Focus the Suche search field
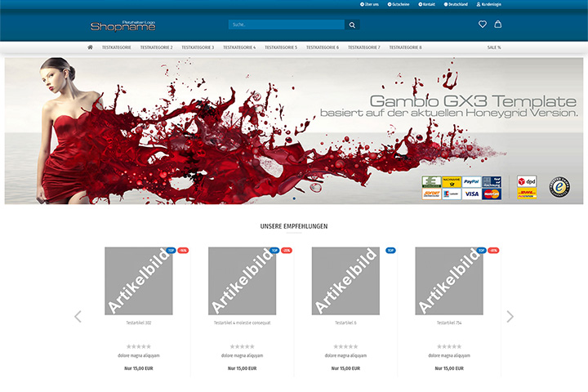This screenshot has width=588, height=392. click(x=287, y=24)
